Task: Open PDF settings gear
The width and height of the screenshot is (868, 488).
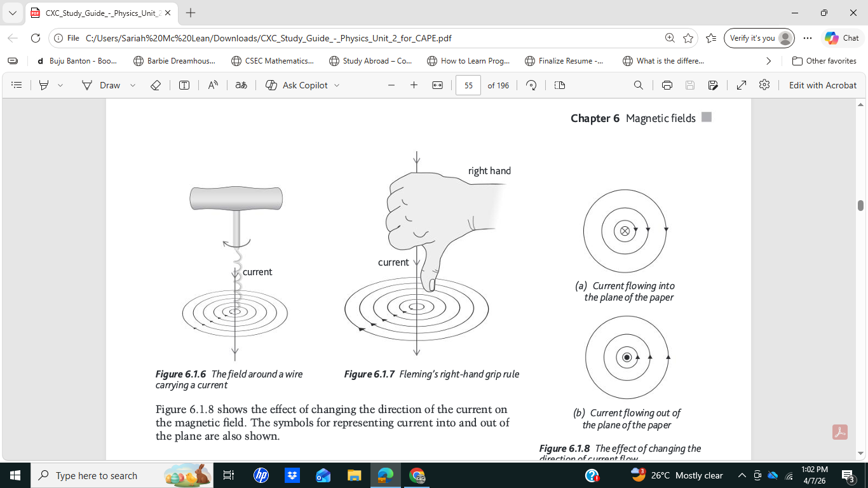Action: 764,85
